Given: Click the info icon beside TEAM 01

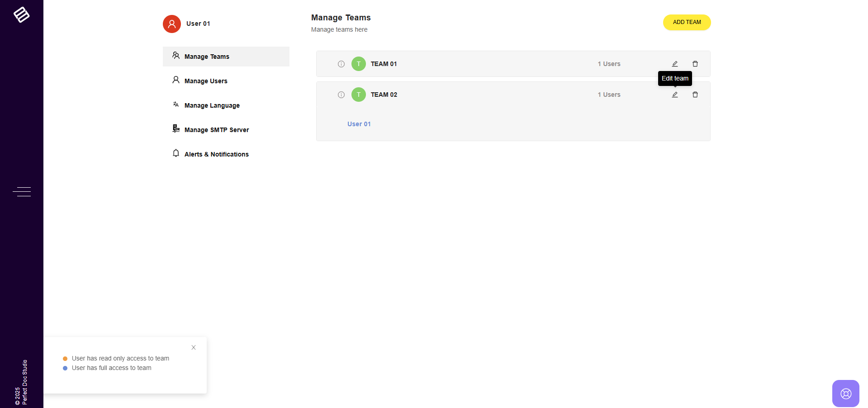Looking at the screenshot, I should point(341,64).
